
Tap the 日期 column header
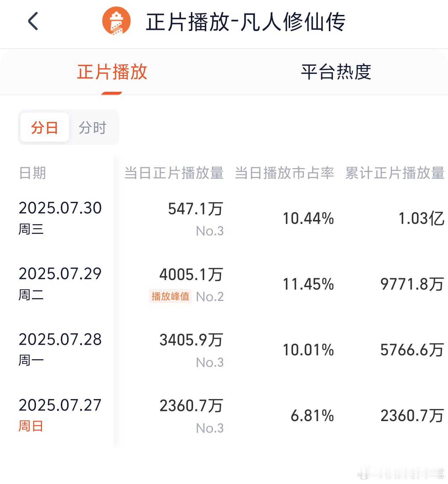coord(32,173)
